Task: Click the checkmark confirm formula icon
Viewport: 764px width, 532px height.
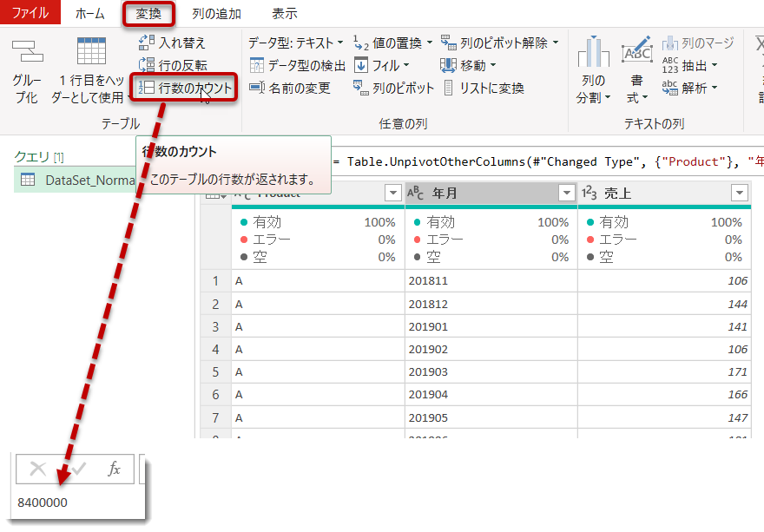Action: coord(78,469)
